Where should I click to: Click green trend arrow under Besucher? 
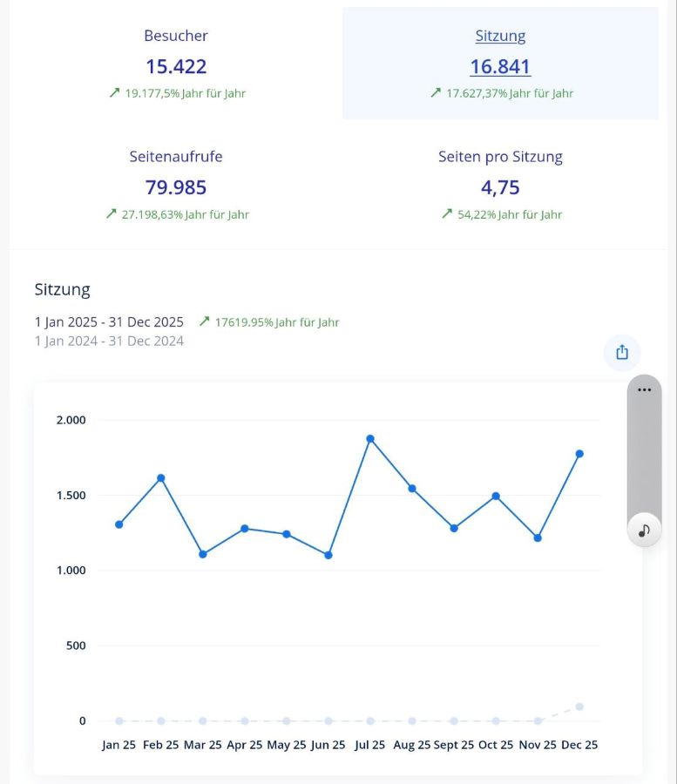click(x=114, y=92)
